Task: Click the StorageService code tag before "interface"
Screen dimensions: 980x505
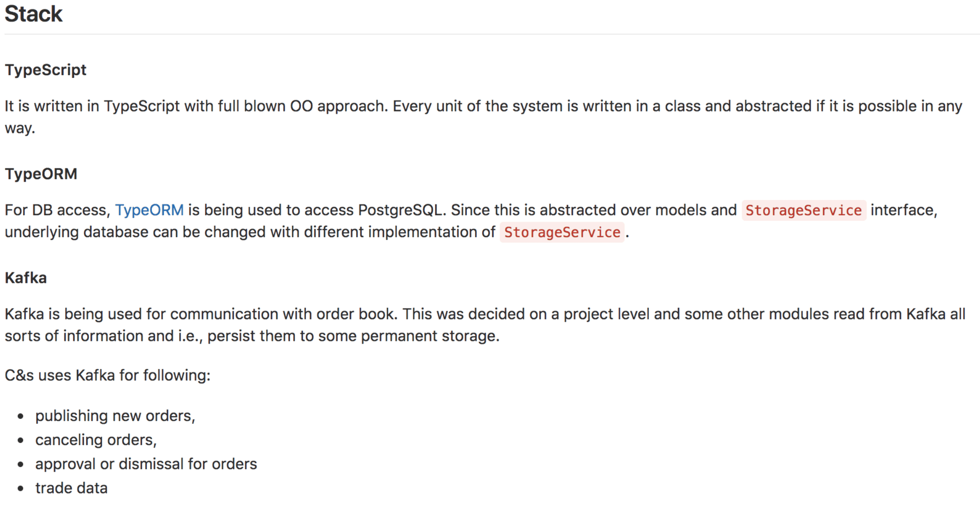Action: (803, 210)
